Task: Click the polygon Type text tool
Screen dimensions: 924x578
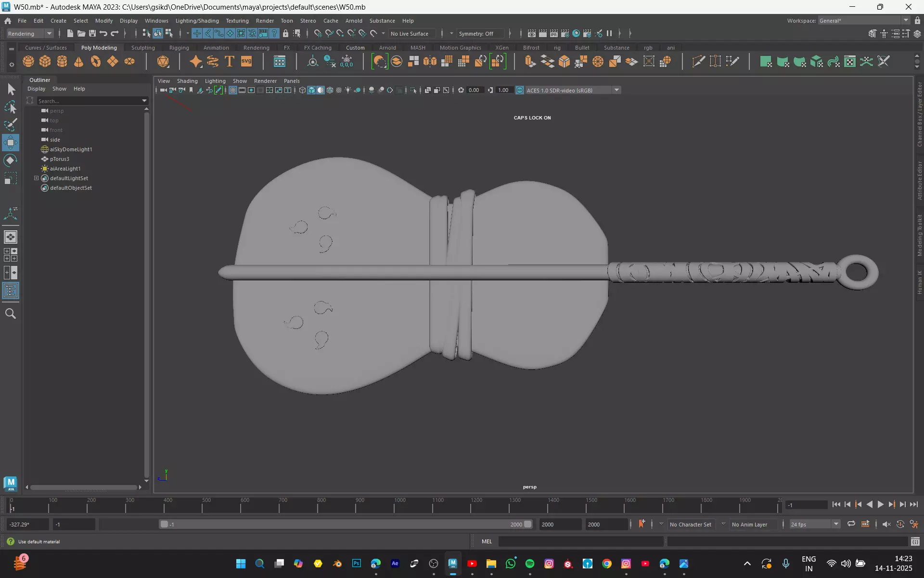Action: [230, 61]
